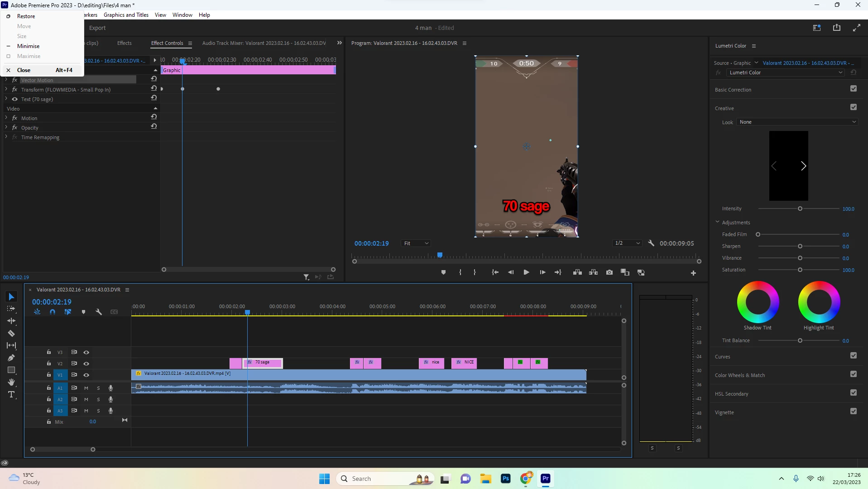Viewport: 868px width, 489px height.
Task: Toggle Linked Selection in timeline
Action: click(68, 312)
